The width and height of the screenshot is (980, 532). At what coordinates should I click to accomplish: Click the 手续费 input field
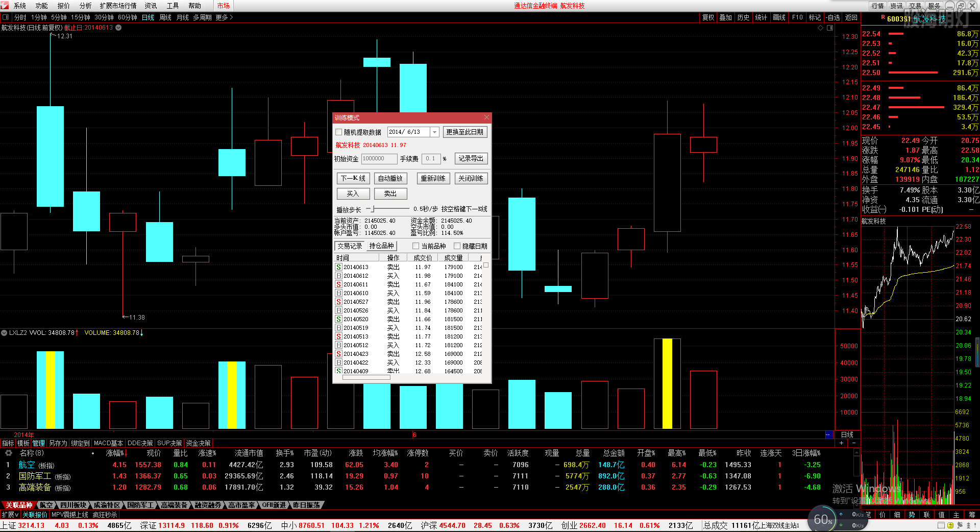[x=431, y=159]
